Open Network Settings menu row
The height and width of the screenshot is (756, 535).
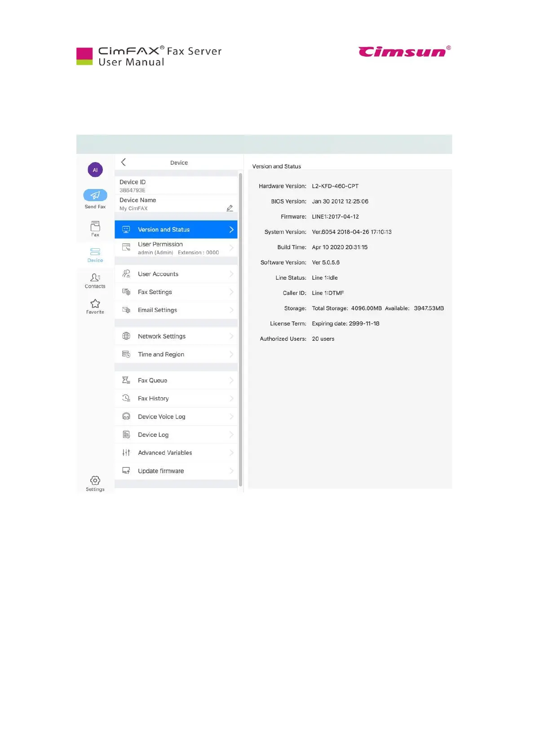tap(176, 336)
